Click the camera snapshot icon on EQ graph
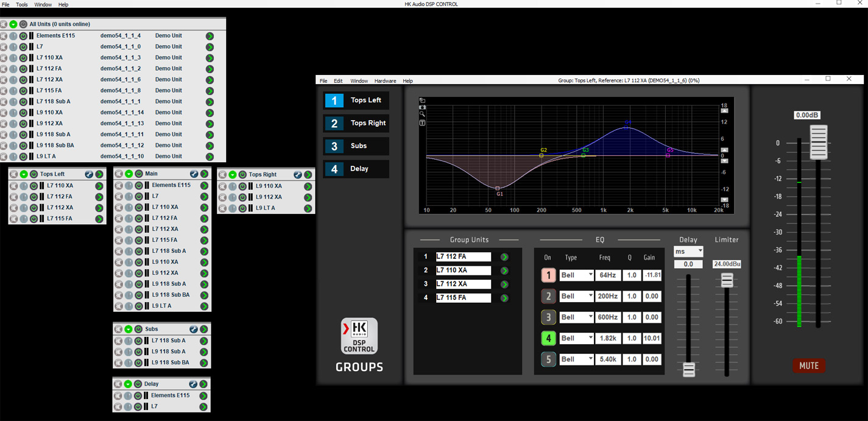 (x=422, y=108)
